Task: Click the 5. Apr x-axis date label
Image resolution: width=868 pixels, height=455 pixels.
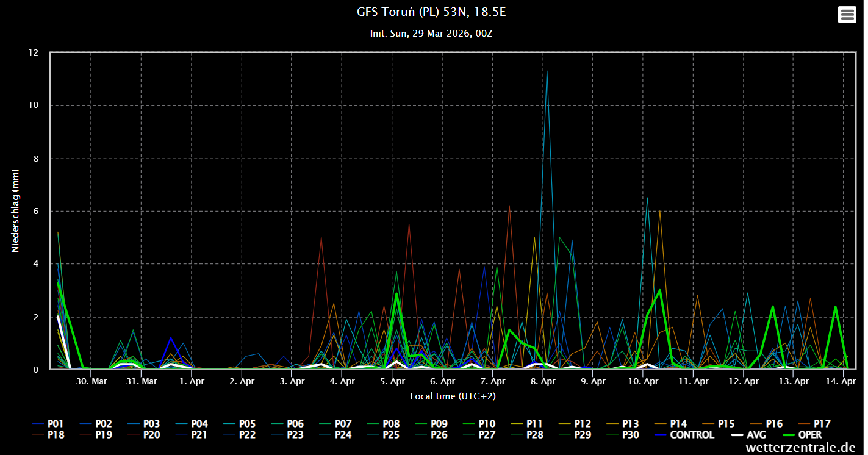Action: pos(392,382)
